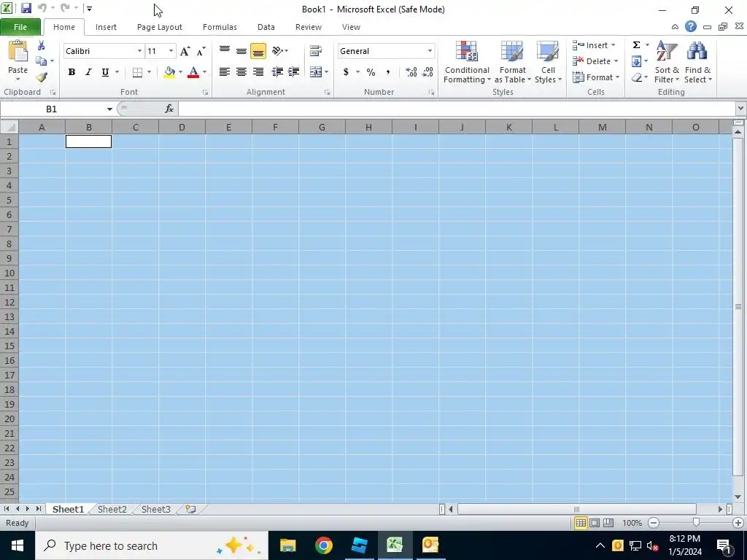Minimize the ribbon with the caret icon

click(675, 27)
